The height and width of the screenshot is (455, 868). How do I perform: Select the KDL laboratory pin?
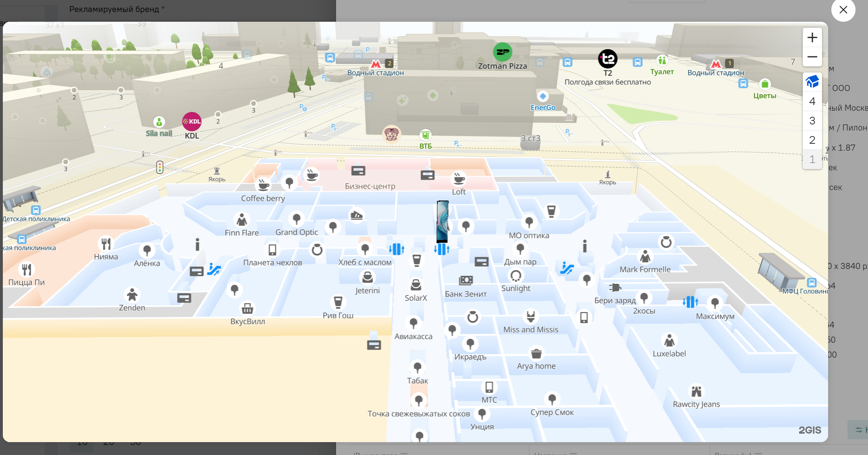click(192, 122)
